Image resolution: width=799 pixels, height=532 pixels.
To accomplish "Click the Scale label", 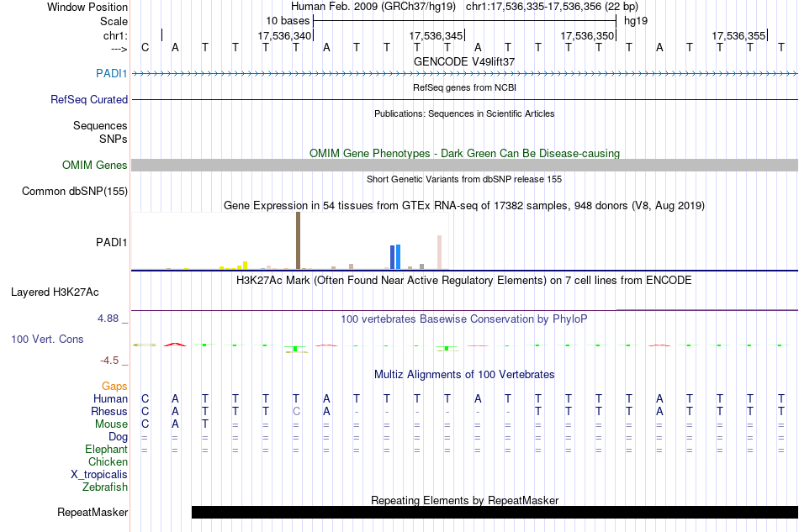I will point(114,21).
